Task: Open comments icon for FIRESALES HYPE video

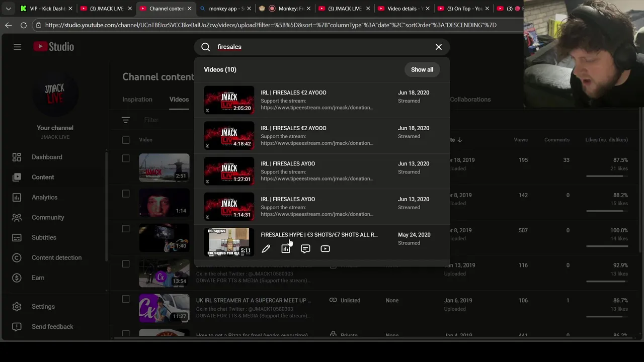Action: click(x=305, y=248)
